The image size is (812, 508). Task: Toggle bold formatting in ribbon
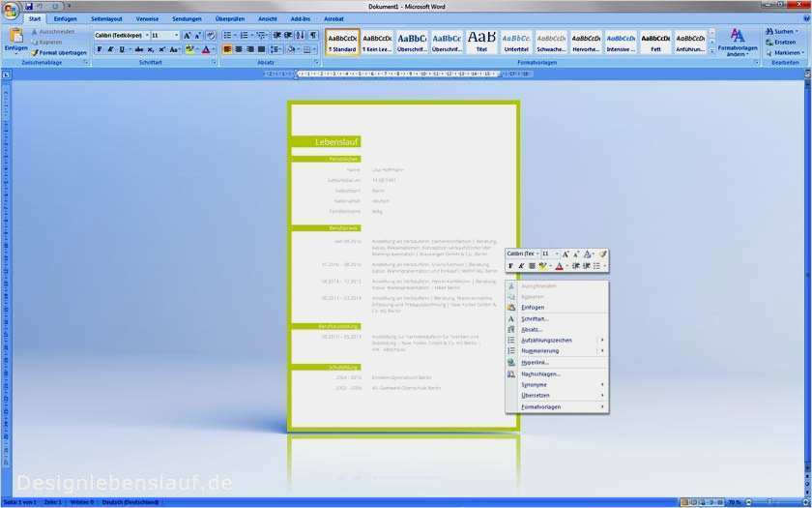point(100,49)
